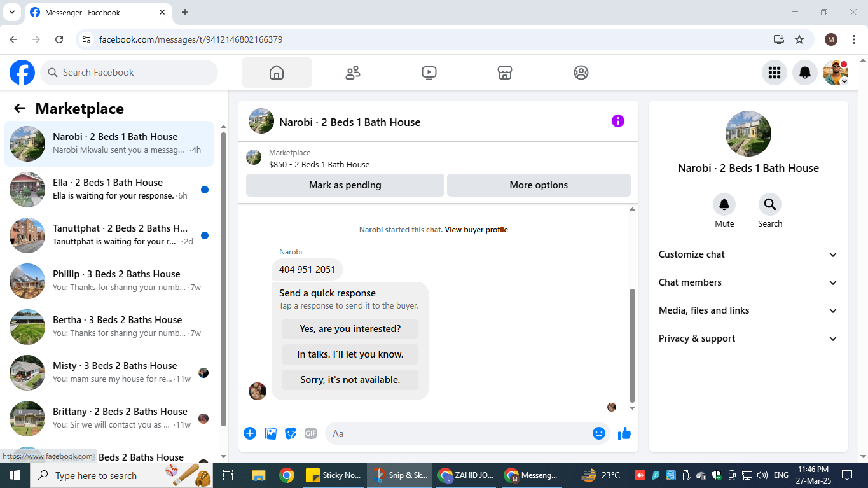
Task: Open the site information icon in address bar
Action: [x=87, y=39]
